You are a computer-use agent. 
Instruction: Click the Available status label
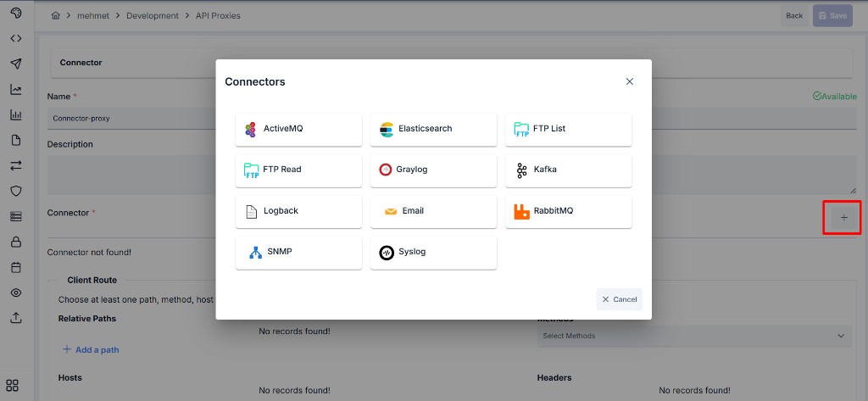tap(835, 97)
